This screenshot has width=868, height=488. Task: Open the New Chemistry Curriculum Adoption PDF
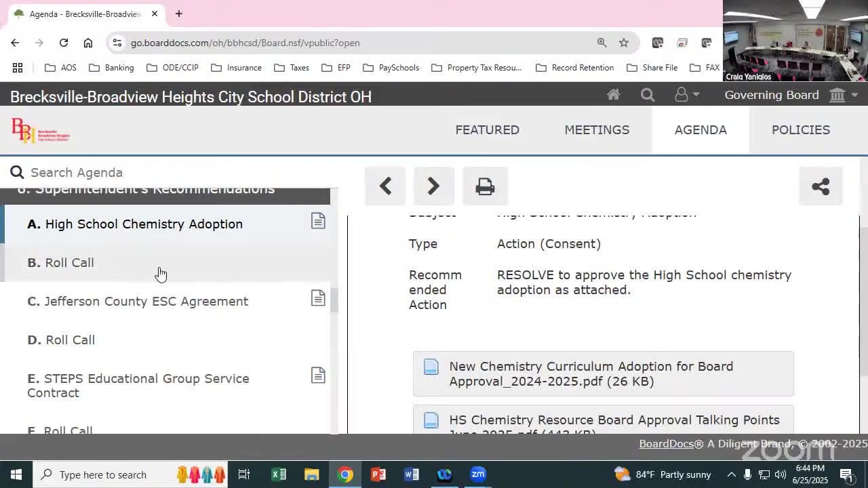click(591, 373)
